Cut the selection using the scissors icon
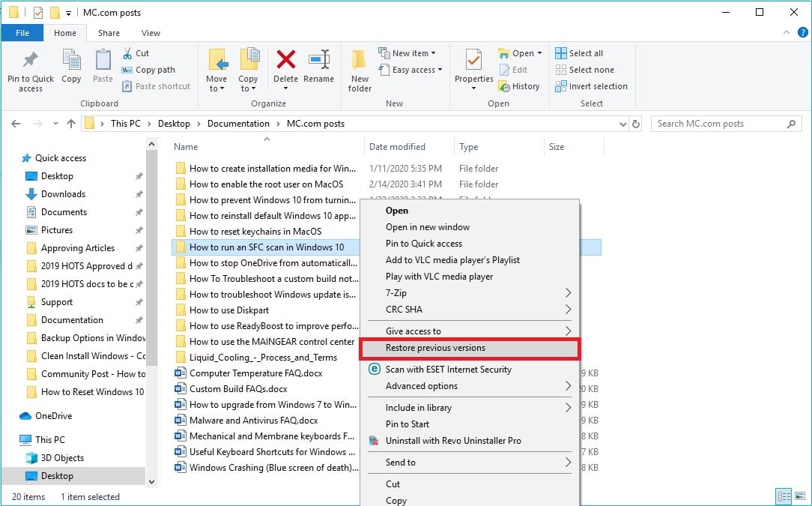812x506 pixels. 127,53
